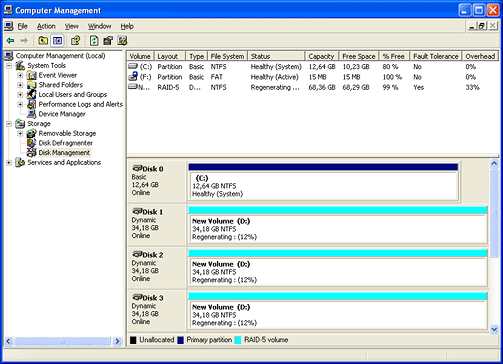Screen dimensions: 503x364
Task: Expand the Shared Folders node
Action: pos(20,85)
